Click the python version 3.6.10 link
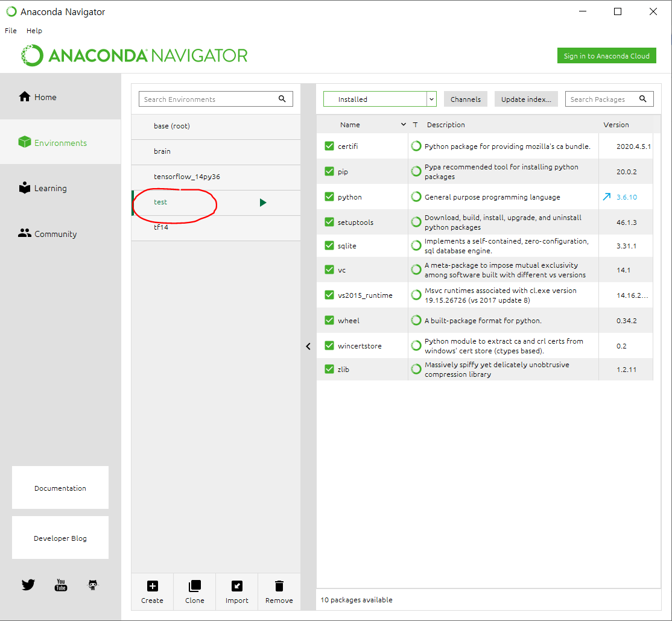This screenshot has height=621, width=672. (627, 197)
